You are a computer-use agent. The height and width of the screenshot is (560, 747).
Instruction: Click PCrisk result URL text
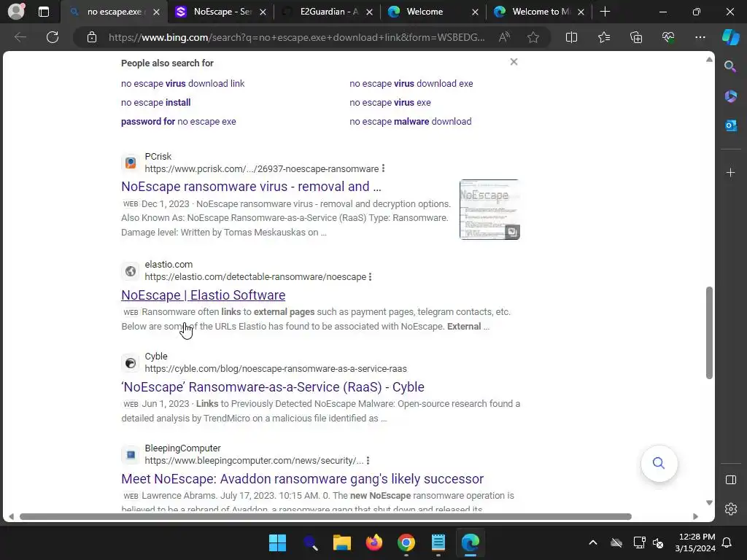point(262,168)
